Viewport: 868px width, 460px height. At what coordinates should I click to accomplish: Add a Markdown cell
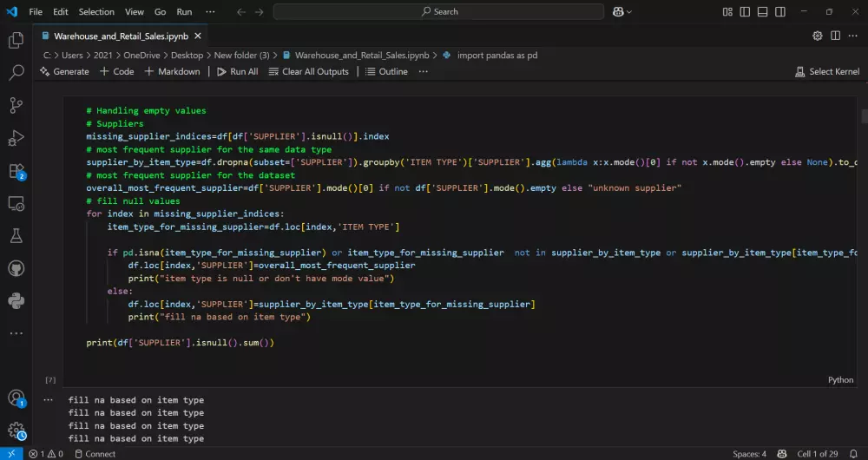point(172,71)
